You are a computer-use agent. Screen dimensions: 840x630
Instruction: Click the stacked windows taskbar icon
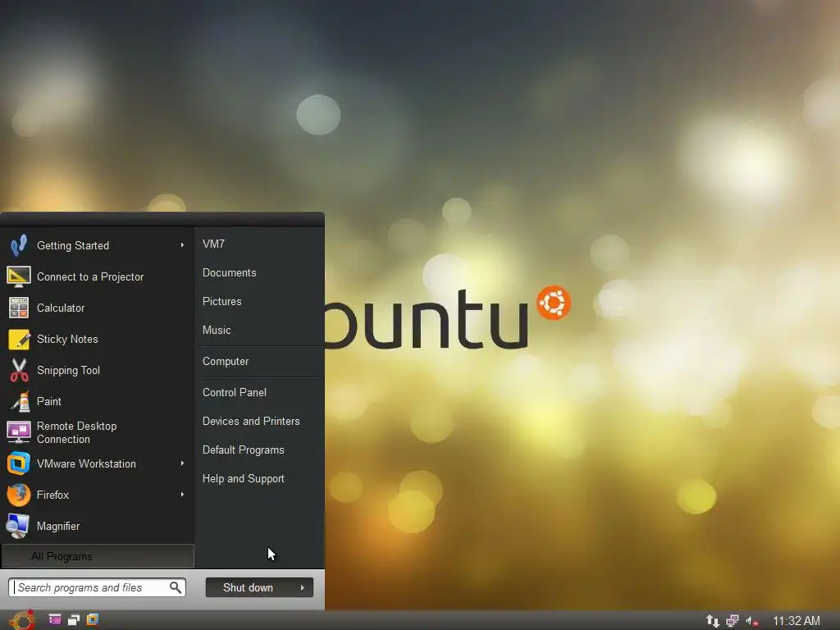click(74, 620)
